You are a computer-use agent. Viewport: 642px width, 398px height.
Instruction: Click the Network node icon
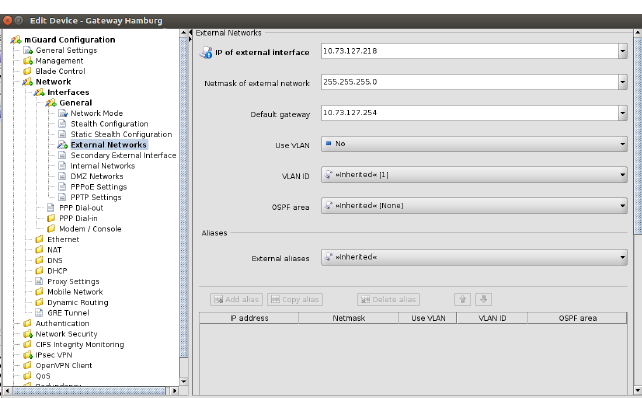tap(27, 82)
